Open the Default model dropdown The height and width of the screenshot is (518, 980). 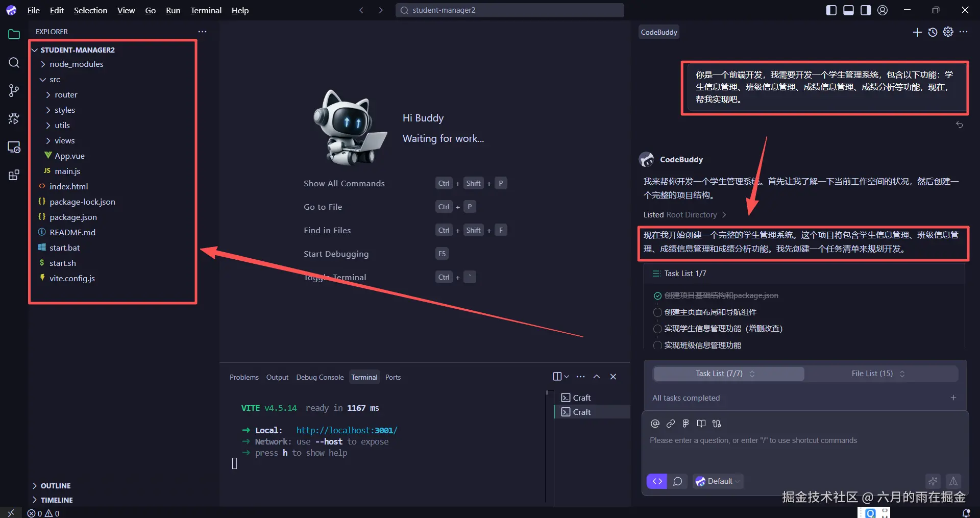tap(718, 481)
